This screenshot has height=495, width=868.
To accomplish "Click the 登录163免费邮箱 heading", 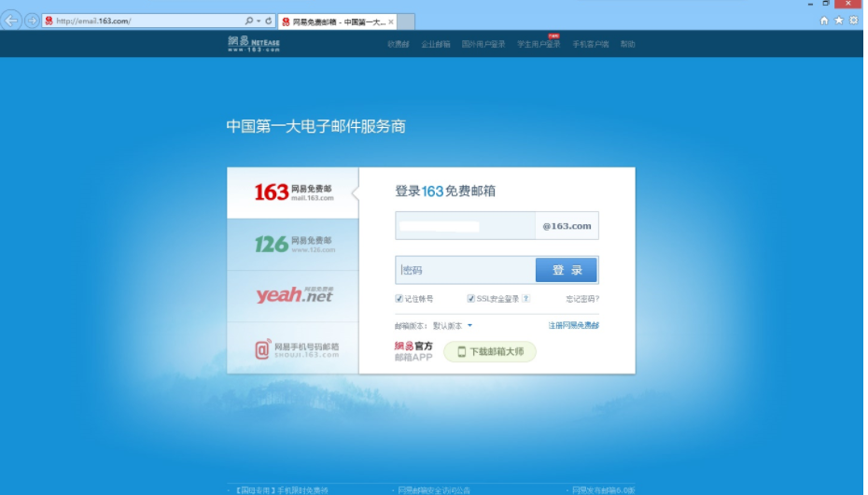I will (x=445, y=191).
